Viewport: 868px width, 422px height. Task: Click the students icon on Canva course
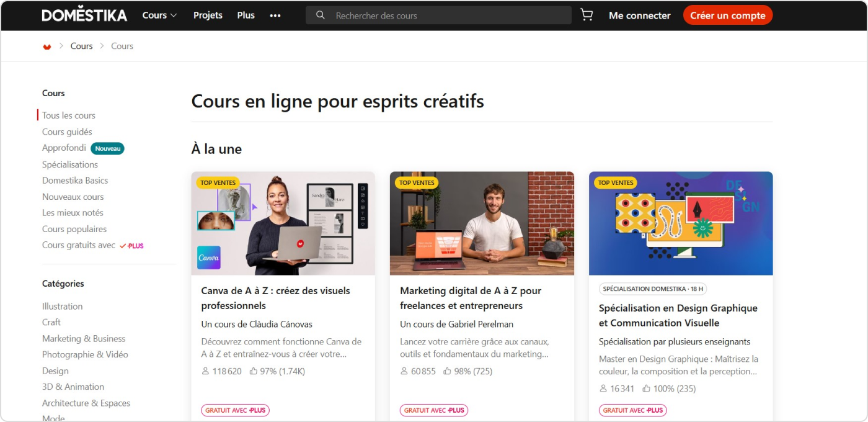coord(205,371)
